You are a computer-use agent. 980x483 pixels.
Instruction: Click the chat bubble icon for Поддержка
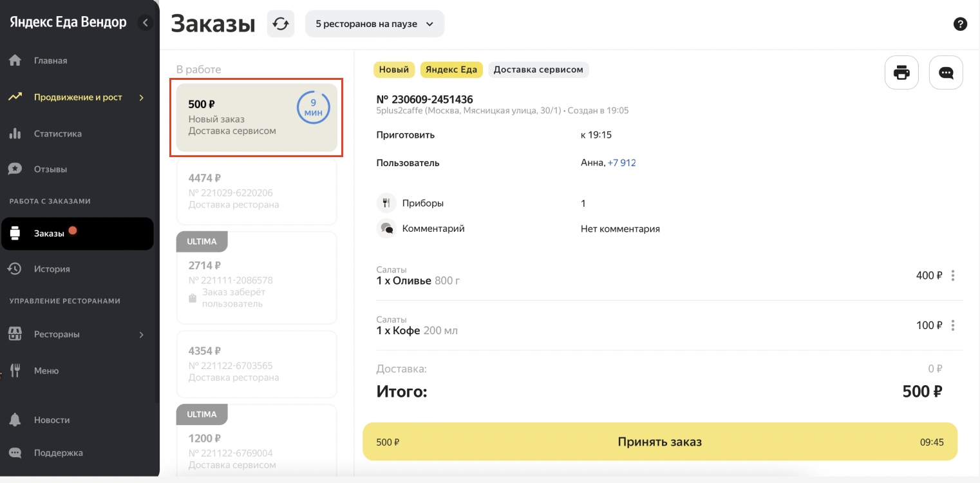coord(15,453)
